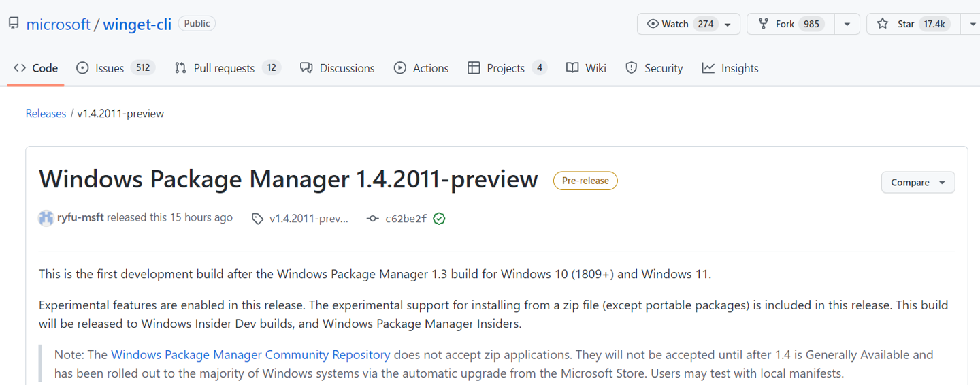Expand the Star lists dropdown arrow
This screenshot has height=385, width=980.
[970, 24]
